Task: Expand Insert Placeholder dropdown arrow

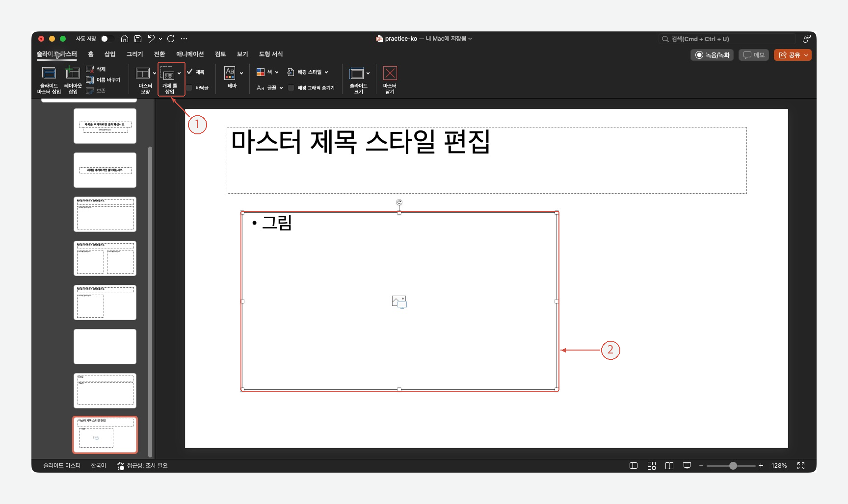Action: (x=179, y=73)
